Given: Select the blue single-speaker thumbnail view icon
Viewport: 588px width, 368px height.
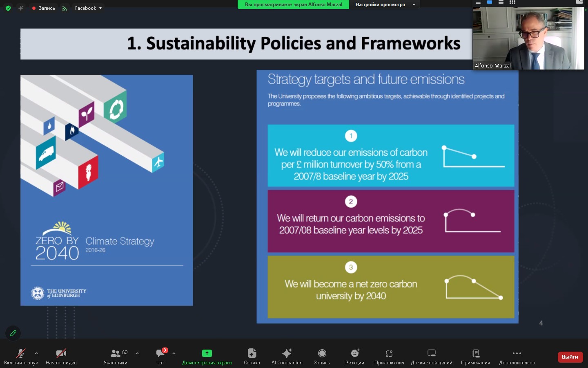Looking at the screenshot, I should (489, 2).
